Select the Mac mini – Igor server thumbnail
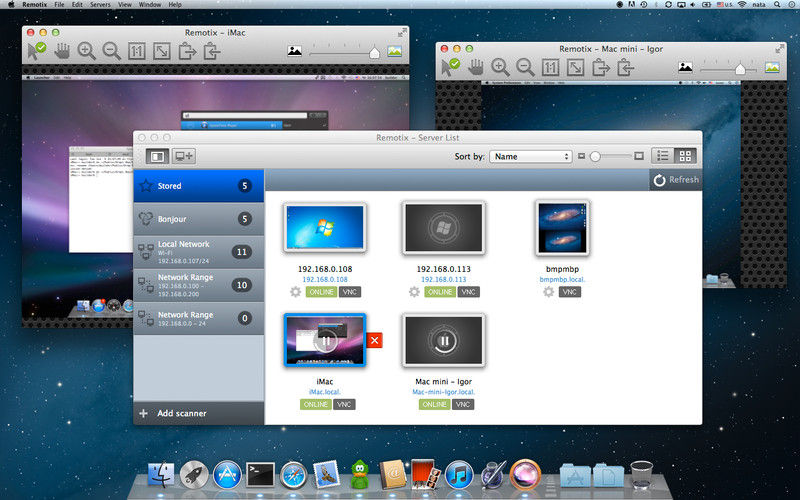800x500 pixels. 443,340
